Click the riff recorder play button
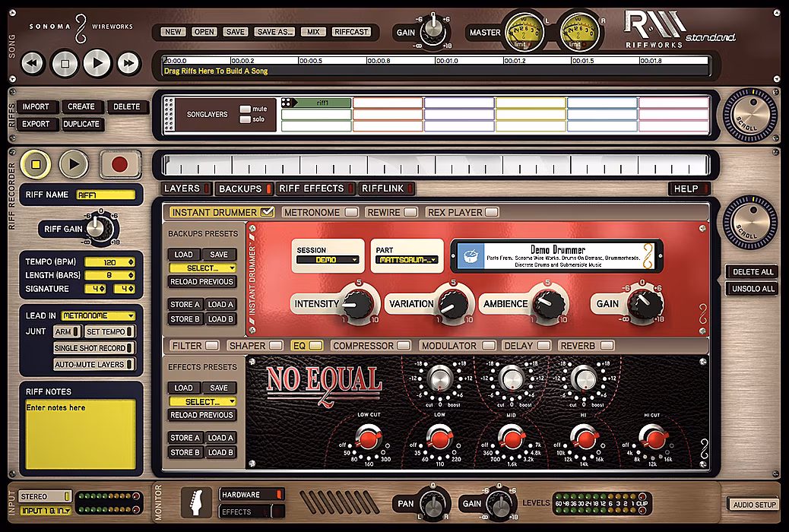This screenshot has width=789, height=532. point(74,163)
